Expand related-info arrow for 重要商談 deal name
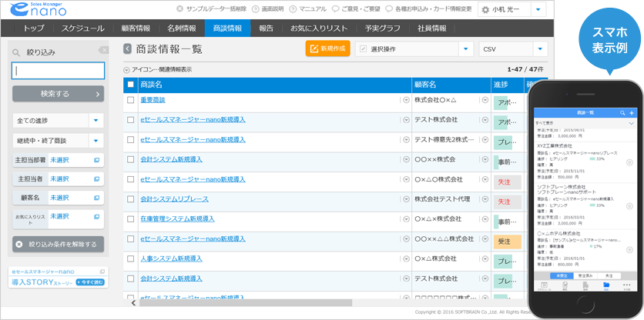The width and height of the screenshot is (644, 320). tap(406, 100)
